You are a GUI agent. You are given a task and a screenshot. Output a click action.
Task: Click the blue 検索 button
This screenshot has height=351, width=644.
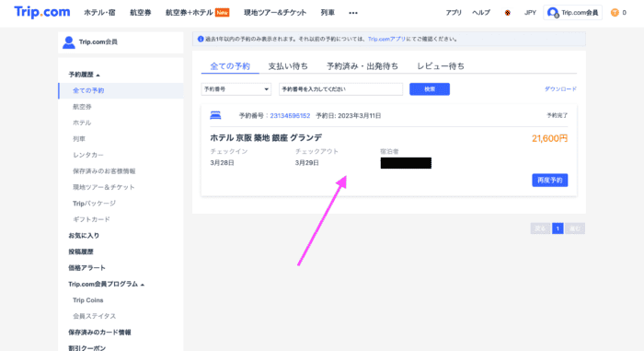(430, 89)
